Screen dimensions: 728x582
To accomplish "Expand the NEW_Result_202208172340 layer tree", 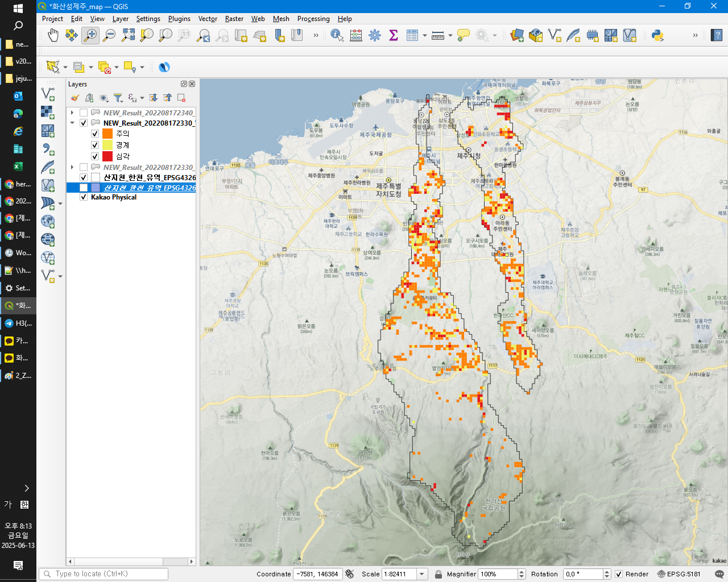I will click(x=72, y=113).
